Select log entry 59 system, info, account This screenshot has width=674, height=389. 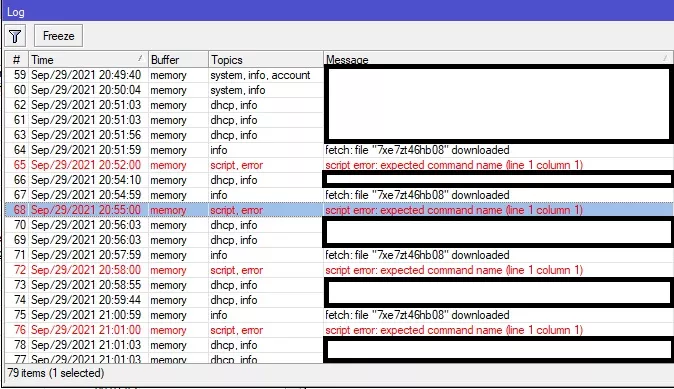pos(339,75)
